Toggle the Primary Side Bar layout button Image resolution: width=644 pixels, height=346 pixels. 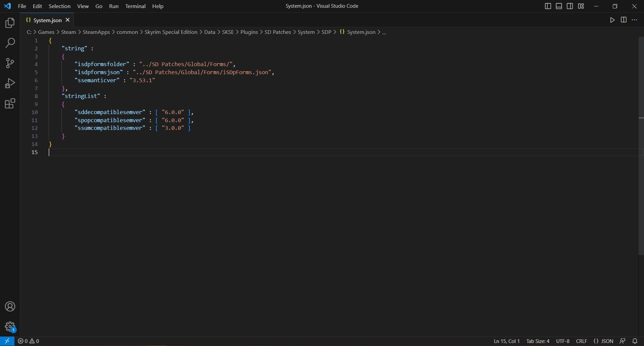[548, 6]
